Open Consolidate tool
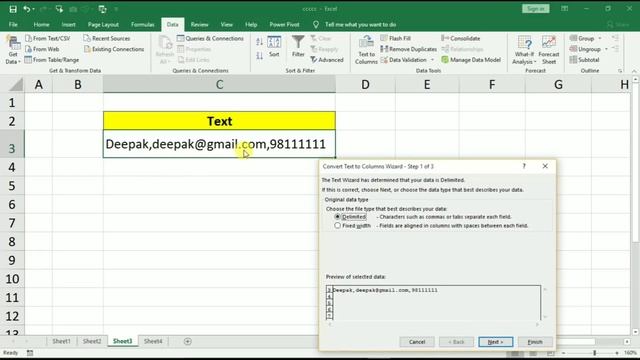 pyautogui.click(x=461, y=38)
